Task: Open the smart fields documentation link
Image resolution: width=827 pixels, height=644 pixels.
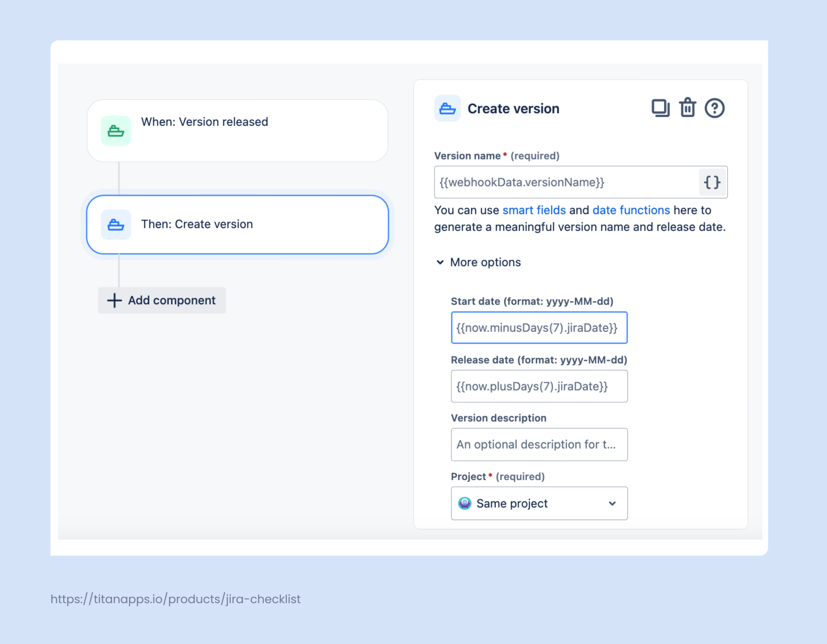Action: tap(534, 210)
